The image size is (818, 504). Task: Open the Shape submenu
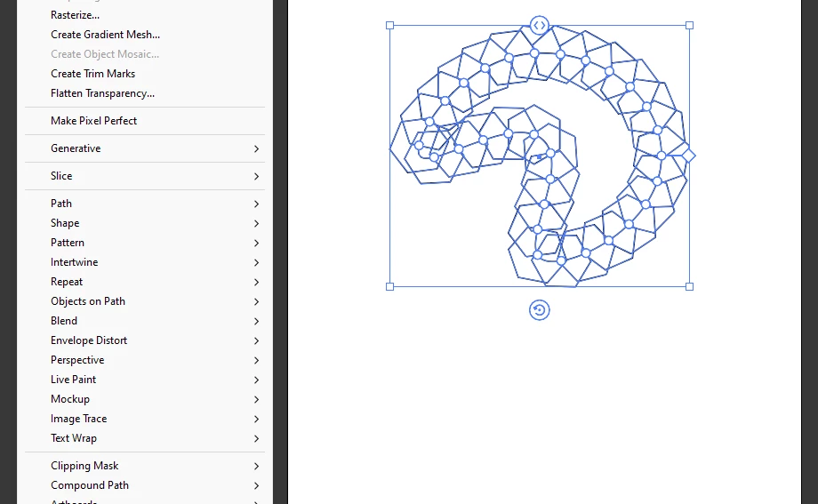pyautogui.click(x=145, y=223)
